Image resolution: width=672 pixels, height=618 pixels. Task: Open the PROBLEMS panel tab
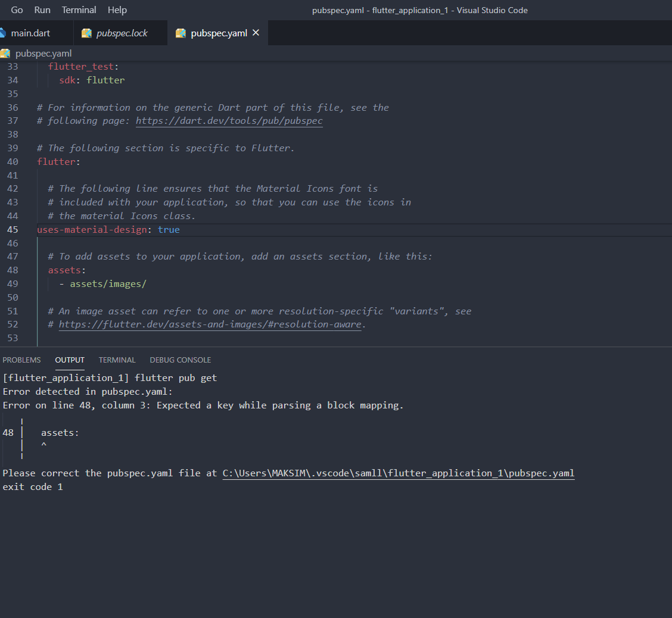(x=21, y=360)
